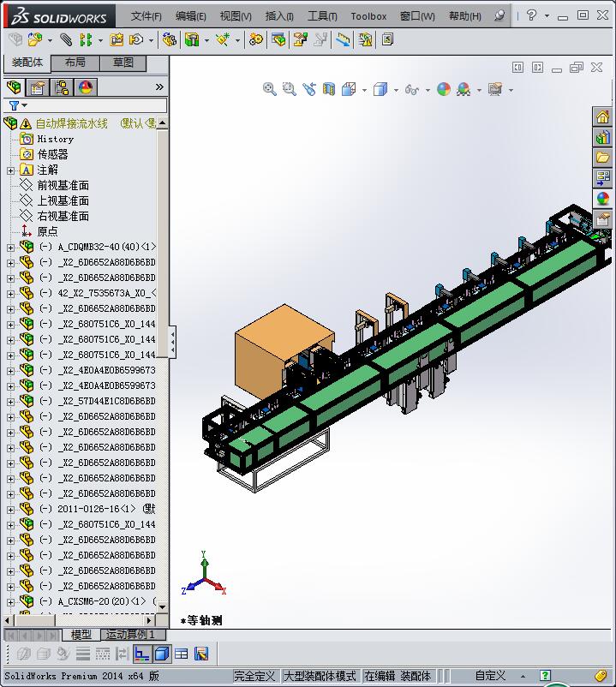Open the 工具(T) menu
The image size is (616, 687).
pyautogui.click(x=322, y=16)
